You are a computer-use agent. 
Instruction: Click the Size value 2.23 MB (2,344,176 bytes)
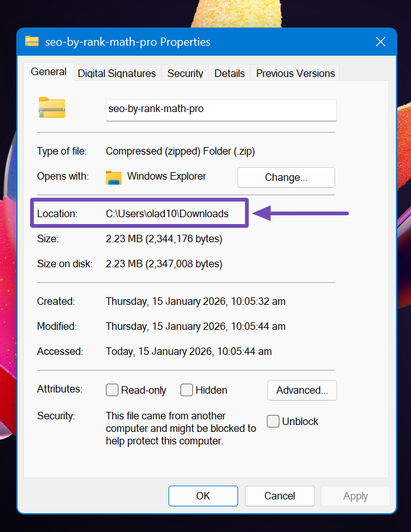coord(164,238)
